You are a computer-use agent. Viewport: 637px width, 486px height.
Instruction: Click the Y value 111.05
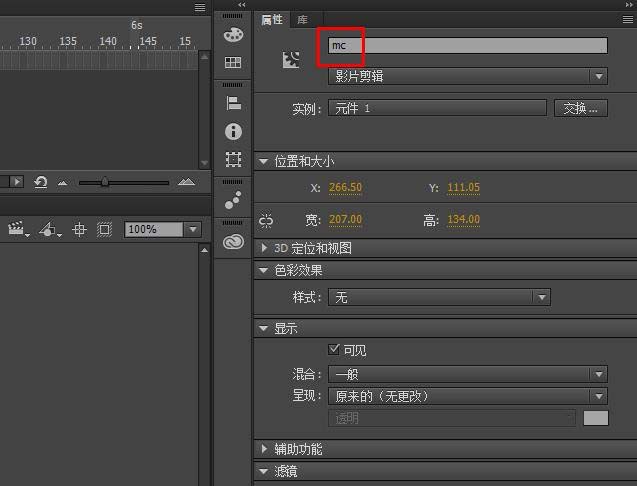click(x=464, y=187)
